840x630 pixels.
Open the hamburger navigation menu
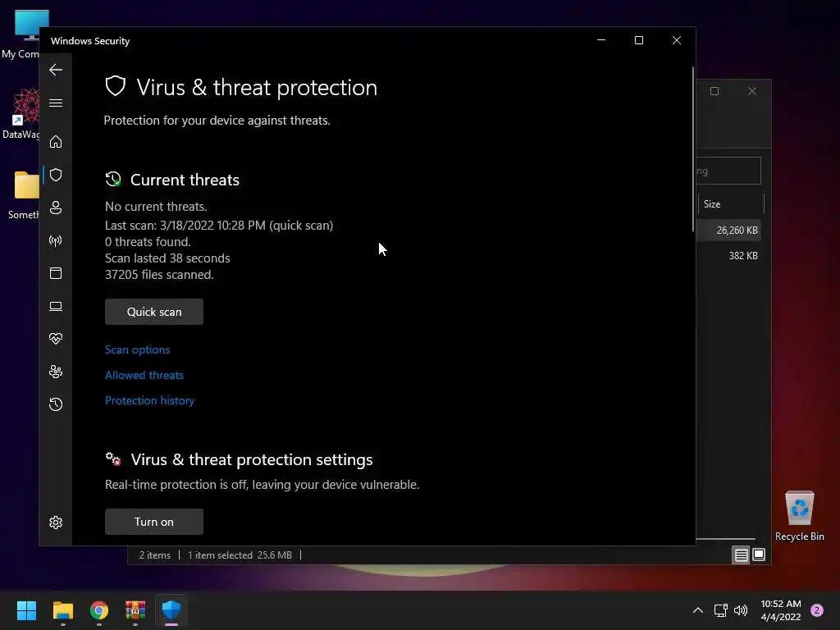(x=56, y=103)
